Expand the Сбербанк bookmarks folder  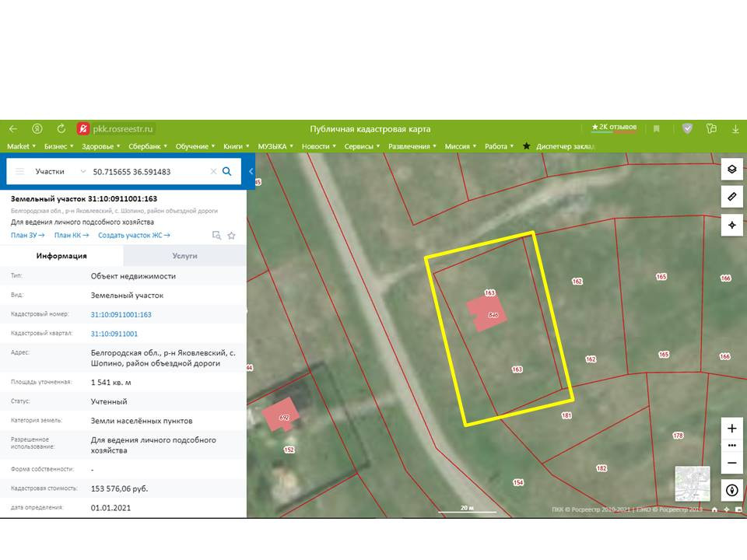click(149, 146)
